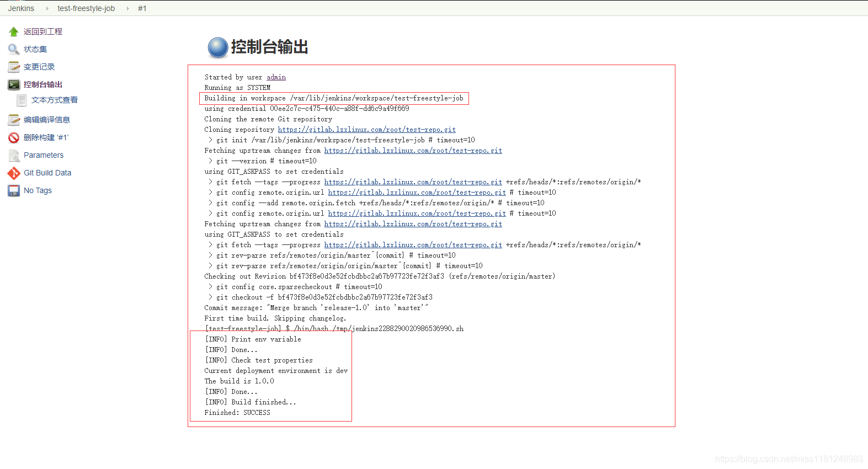Viewport: 868px width, 469px height.
Task: Click 'Commit message' console line
Action: coord(316,308)
